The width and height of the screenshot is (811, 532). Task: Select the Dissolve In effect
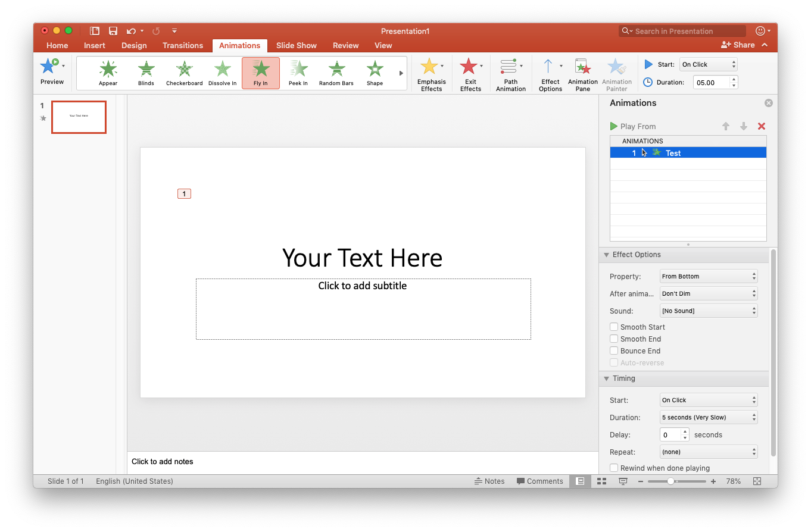[x=222, y=73]
